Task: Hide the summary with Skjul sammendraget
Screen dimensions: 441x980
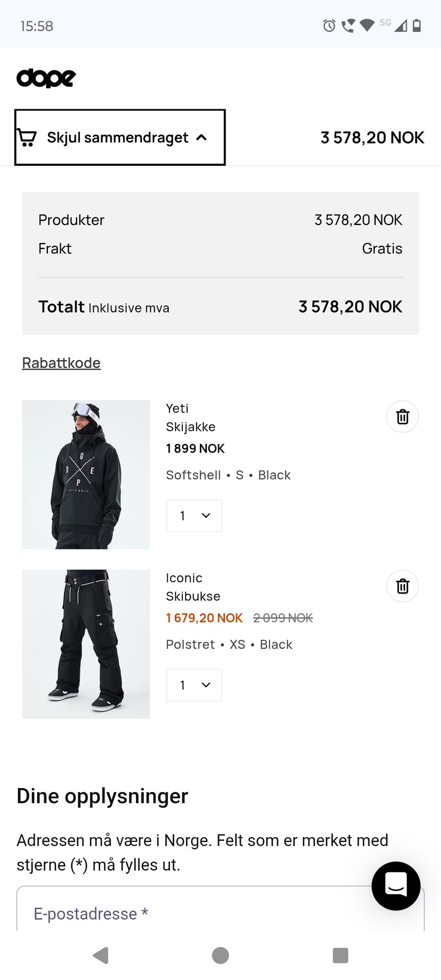Action: click(x=117, y=137)
